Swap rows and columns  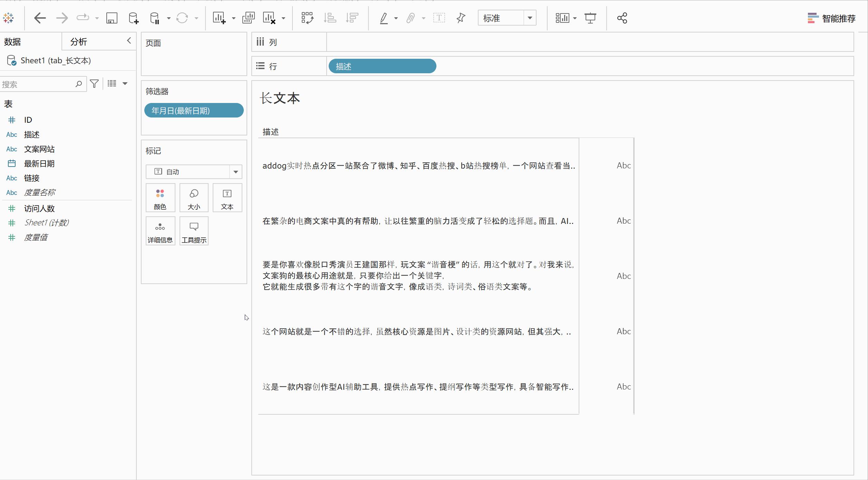[x=307, y=18]
